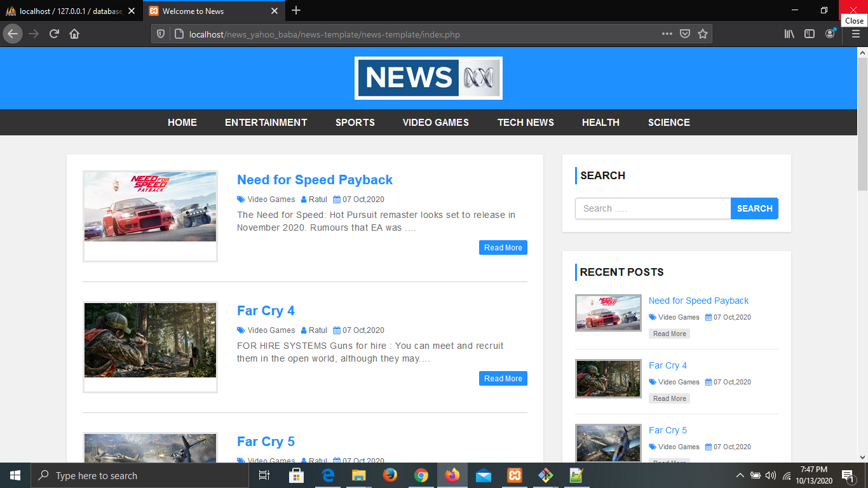Save page to Pocket icon
868x488 pixels.
(685, 34)
